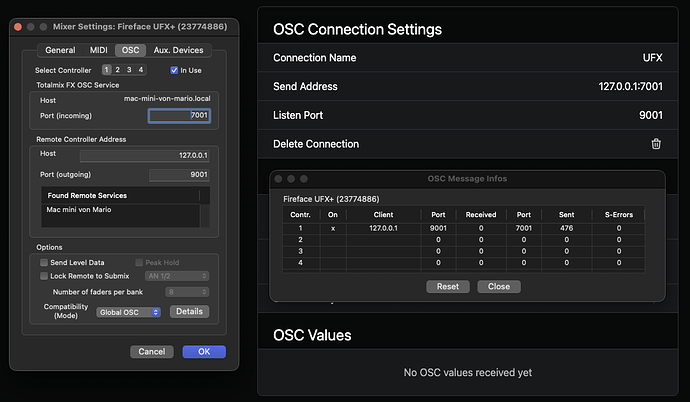
Task: Click the Details button
Action: (189, 311)
